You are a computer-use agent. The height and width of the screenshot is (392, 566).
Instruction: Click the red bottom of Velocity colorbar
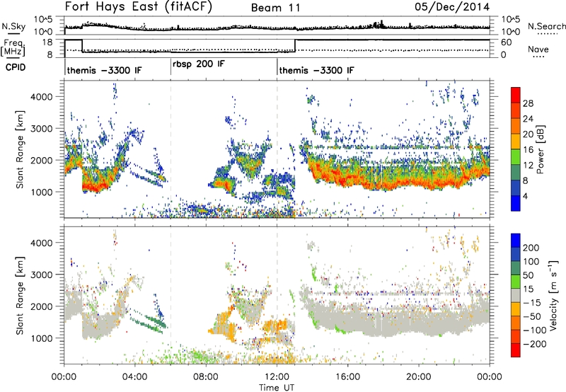pos(516,350)
